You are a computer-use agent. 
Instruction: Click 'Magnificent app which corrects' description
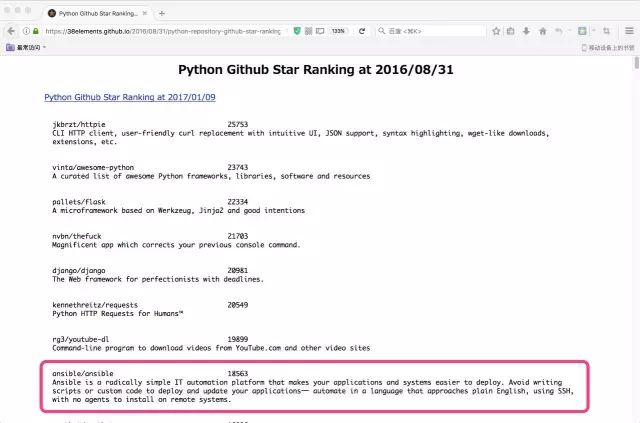176,245
